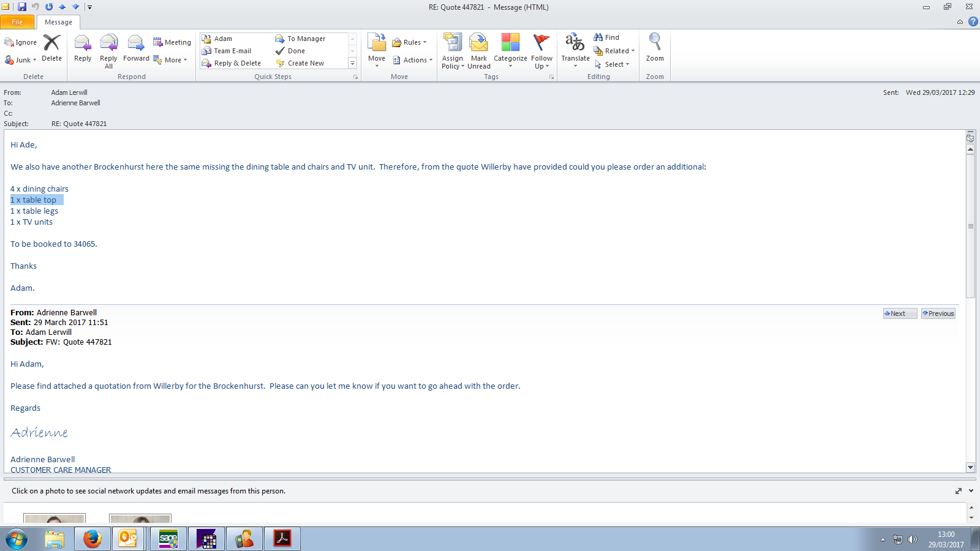Viewport: 980px width, 551px height.
Task: Expand the Junk dropdown menu
Action: (x=21, y=60)
